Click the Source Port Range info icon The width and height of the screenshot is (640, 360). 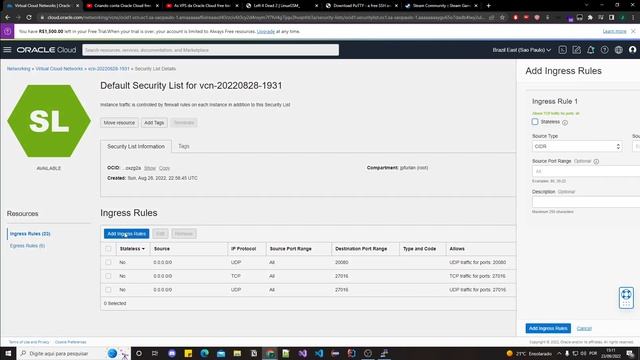point(596,162)
